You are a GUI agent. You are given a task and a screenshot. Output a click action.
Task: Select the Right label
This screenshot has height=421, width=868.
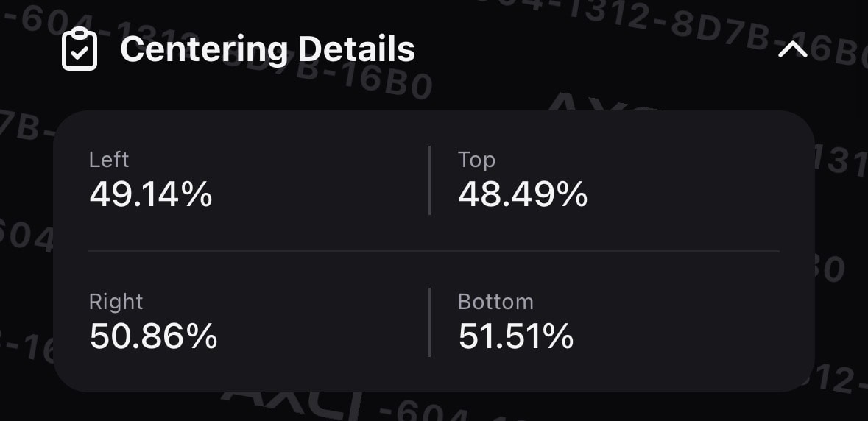(116, 302)
